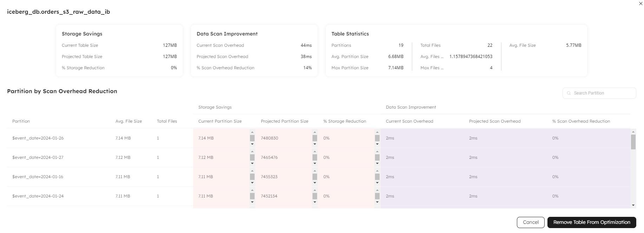Click down arrow in 7455323 Projected Partition Size cell
This screenshot has width=644, height=233.
click(315, 183)
